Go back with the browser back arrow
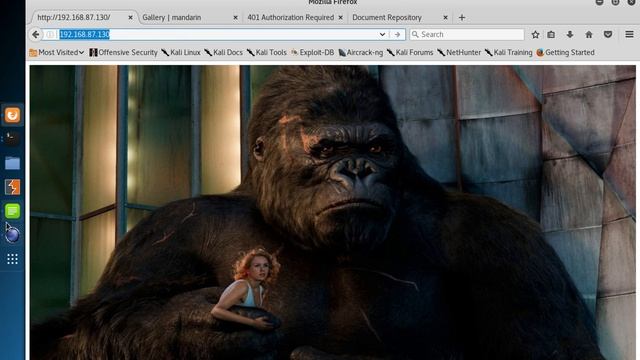 point(36,34)
